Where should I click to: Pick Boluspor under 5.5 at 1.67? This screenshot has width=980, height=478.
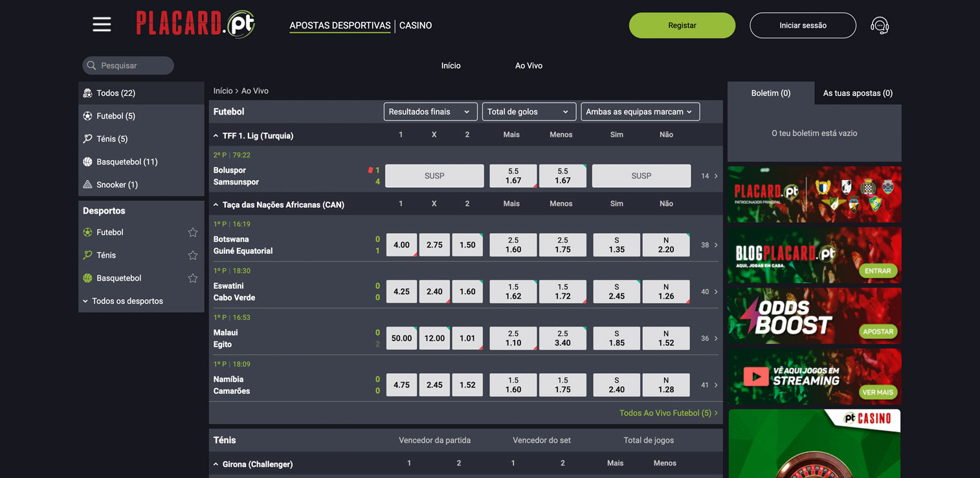(562, 176)
